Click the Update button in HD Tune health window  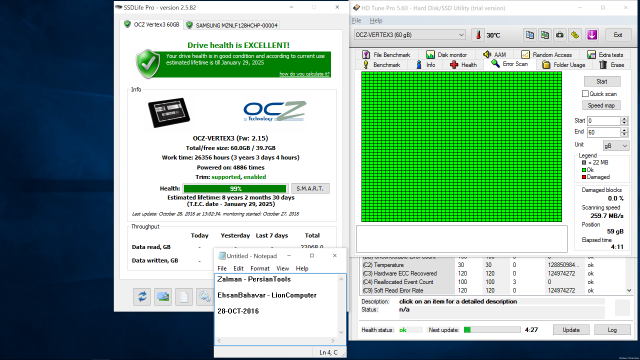[x=571, y=330]
